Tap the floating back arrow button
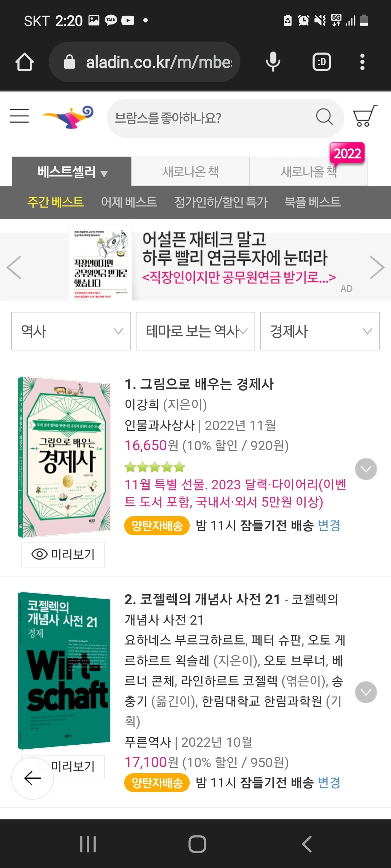Screen dimensions: 391x868 [x=33, y=778]
